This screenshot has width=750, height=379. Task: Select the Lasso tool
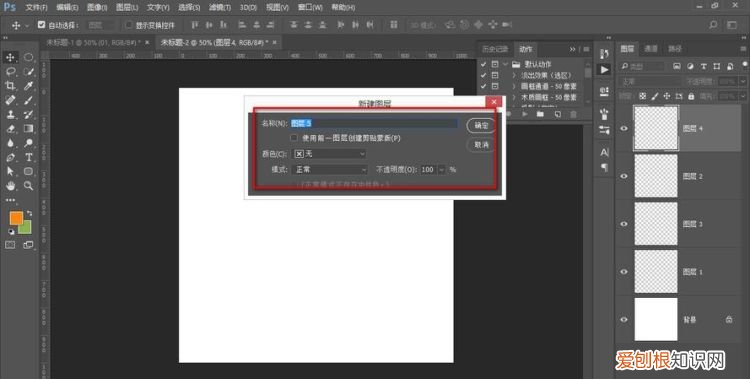pyautogui.click(x=10, y=72)
